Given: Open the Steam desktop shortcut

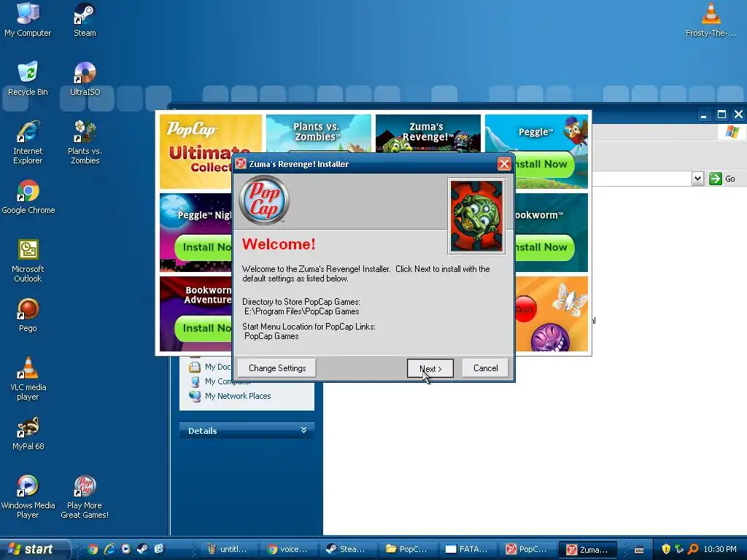Looking at the screenshot, I should click(x=85, y=20).
